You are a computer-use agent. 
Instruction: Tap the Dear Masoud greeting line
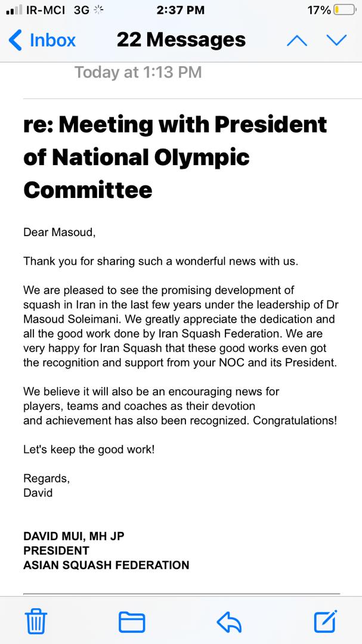pyautogui.click(x=60, y=233)
